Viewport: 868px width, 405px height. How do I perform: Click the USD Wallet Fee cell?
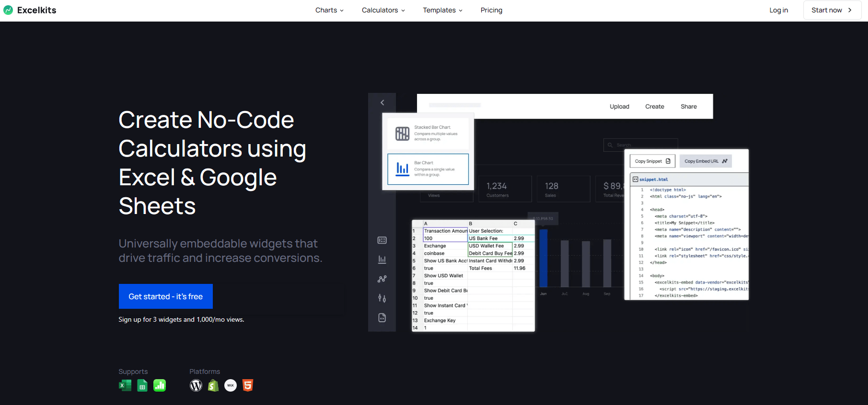pyautogui.click(x=490, y=246)
